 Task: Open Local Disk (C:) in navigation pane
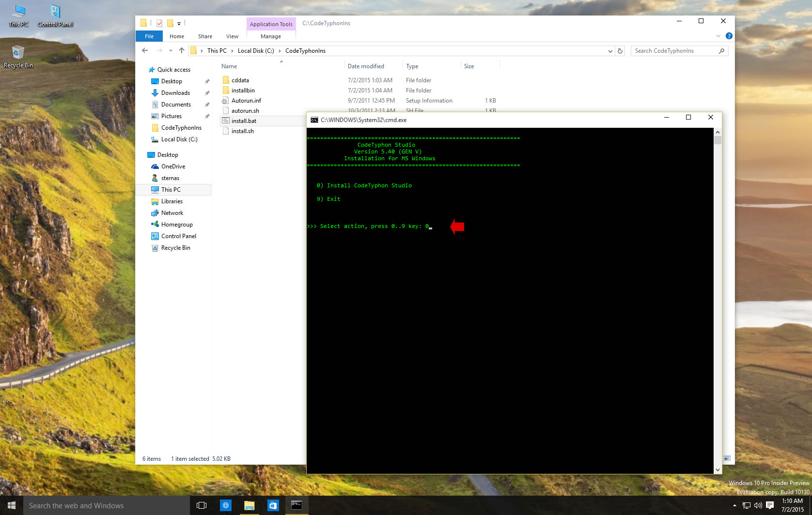179,139
